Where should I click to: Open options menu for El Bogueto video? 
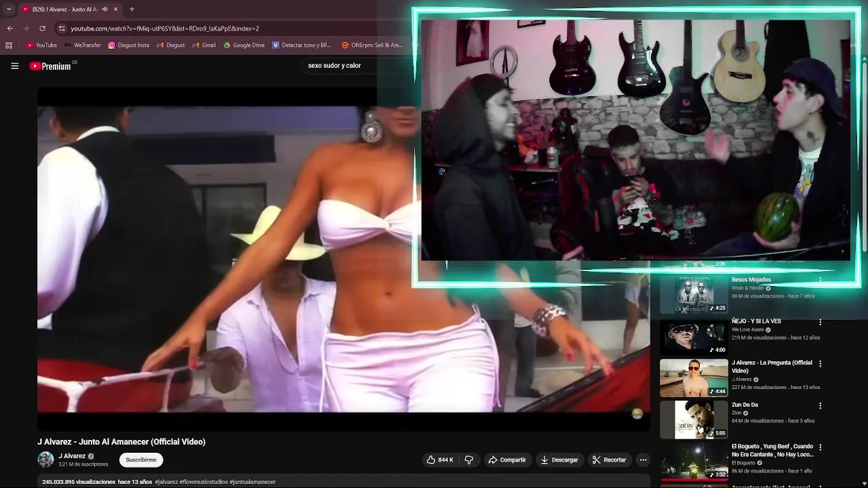pyautogui.click(x=821, y=448)
